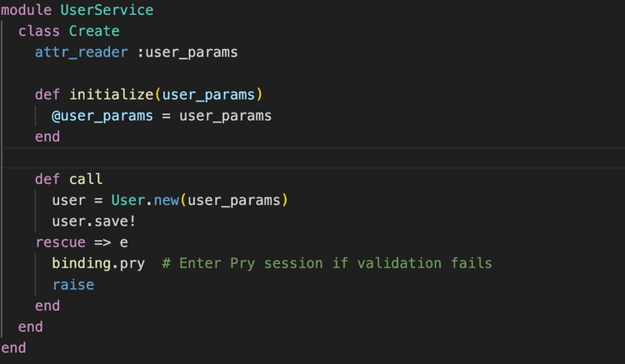The height and width of the screenshot is (364, 625).
Task: Click the green Pry session comment
Action: pos(327,263)
